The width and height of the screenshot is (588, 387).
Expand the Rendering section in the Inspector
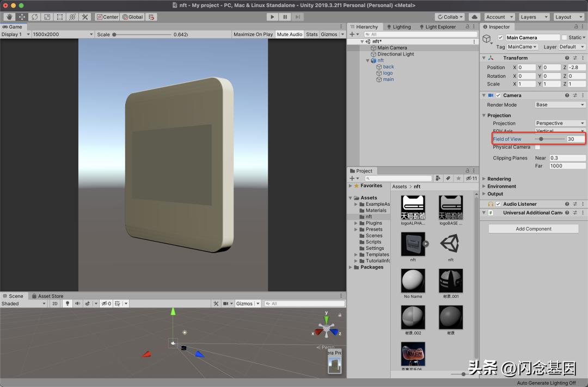click(x=499, y=179)
